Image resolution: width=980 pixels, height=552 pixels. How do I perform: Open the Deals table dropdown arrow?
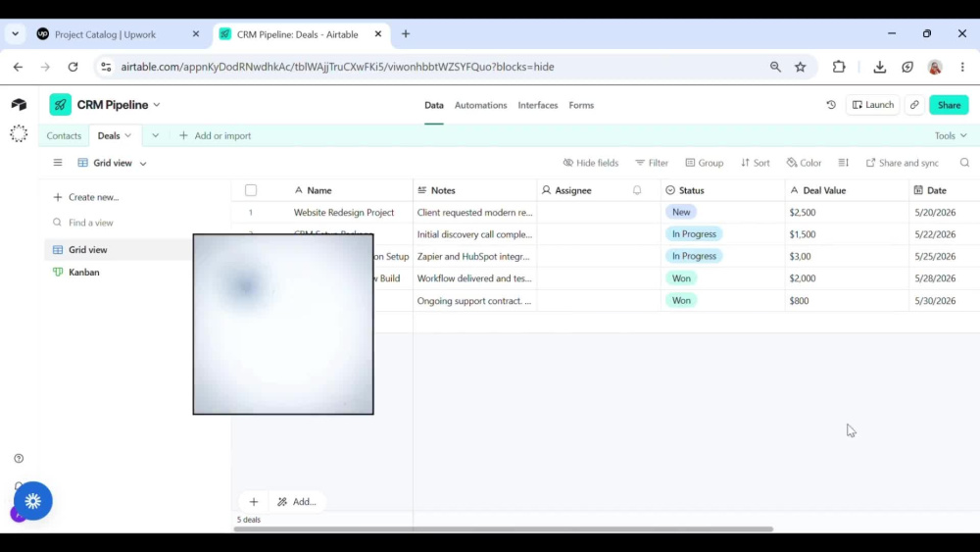click(128, 135)
